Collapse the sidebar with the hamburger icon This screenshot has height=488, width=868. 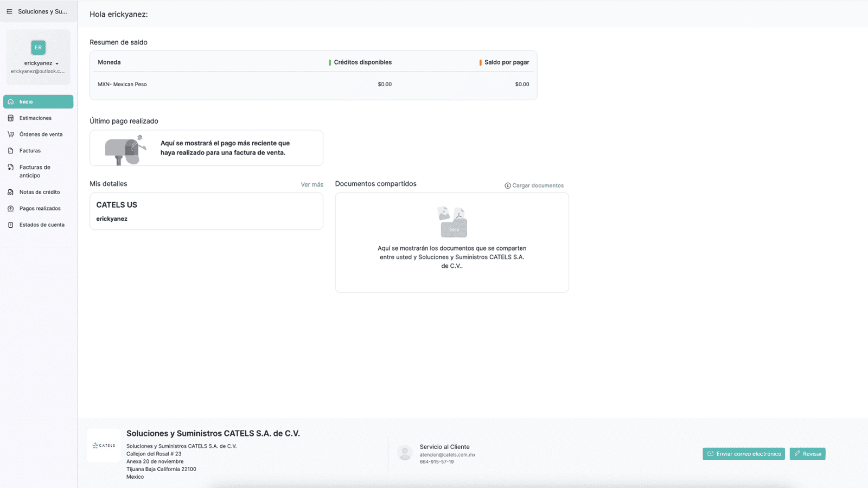pyautogui.click(x=9, y=11)
